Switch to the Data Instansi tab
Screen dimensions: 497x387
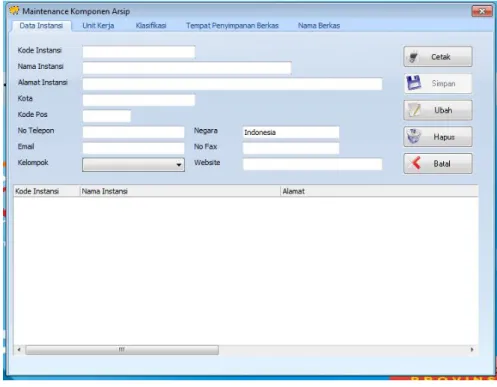[x=41, y=26]
